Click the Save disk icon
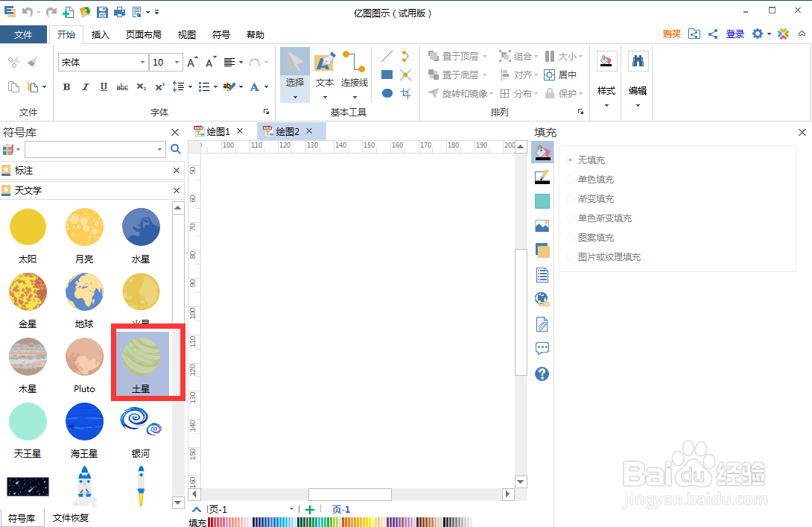The width and height of the screenshot is (812, 527). [103, 11]
